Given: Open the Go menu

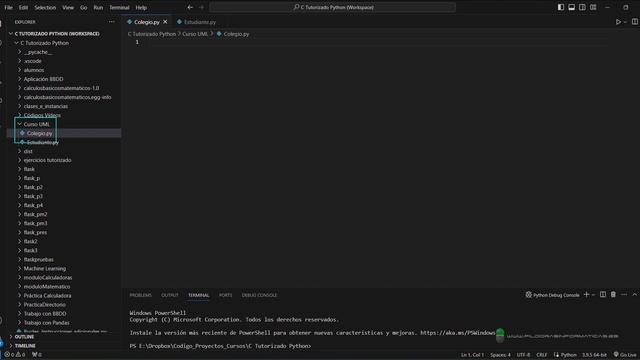Looking at the screenshot, I should (x=83, y=7).
